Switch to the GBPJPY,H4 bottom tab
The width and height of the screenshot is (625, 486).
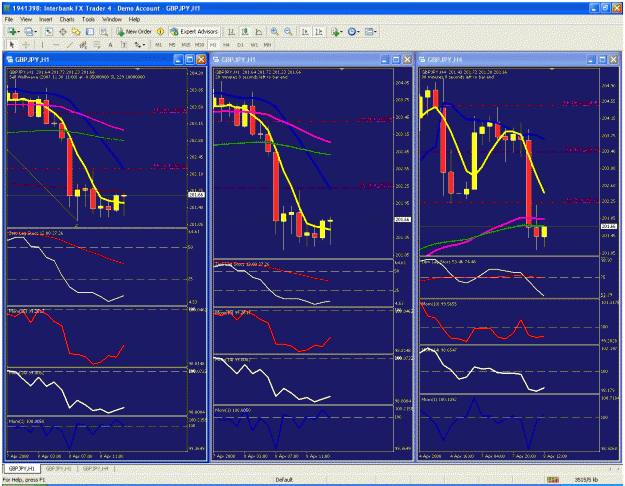coord(96,468)
